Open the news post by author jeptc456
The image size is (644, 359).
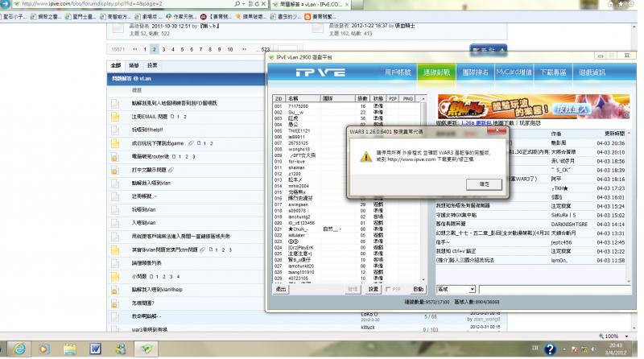click(530, 242)
